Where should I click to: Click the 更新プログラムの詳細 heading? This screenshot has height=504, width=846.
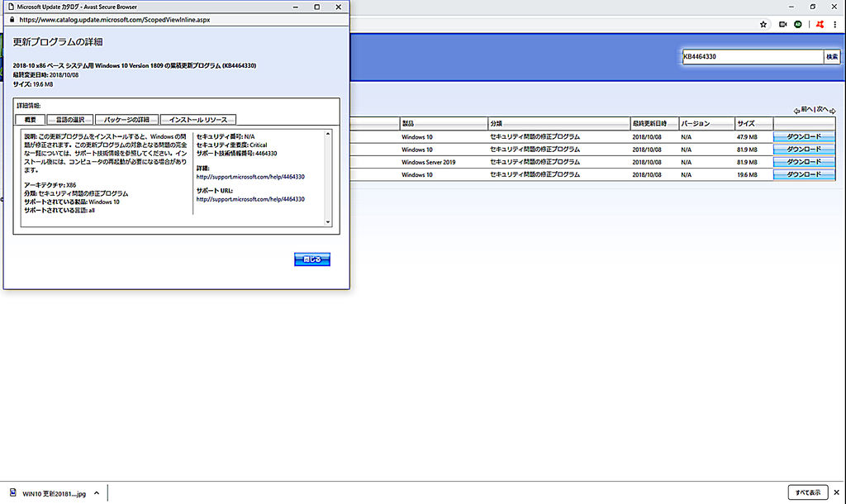pyautogui.click(x=58, y=42)
